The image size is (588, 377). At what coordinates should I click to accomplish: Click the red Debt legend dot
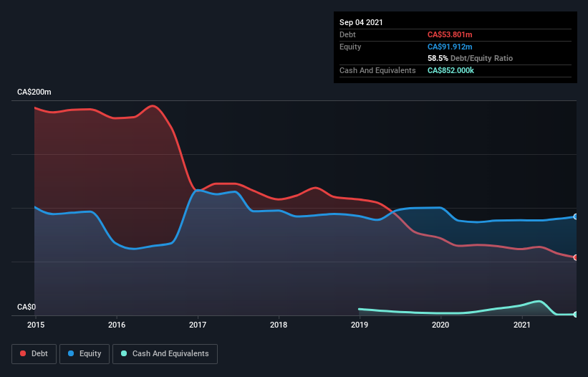tap(23, 353)
